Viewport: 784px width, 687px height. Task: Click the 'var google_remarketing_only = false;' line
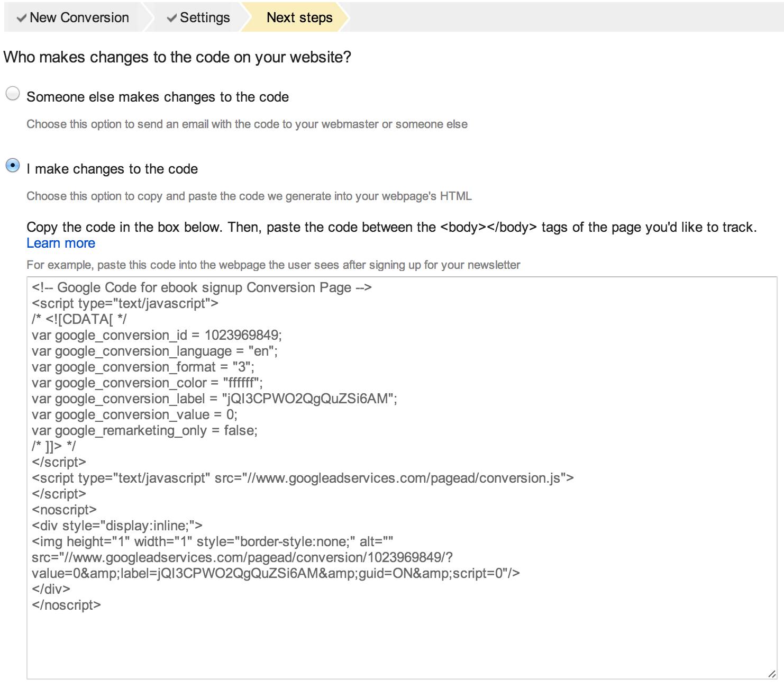click(144, 431)
